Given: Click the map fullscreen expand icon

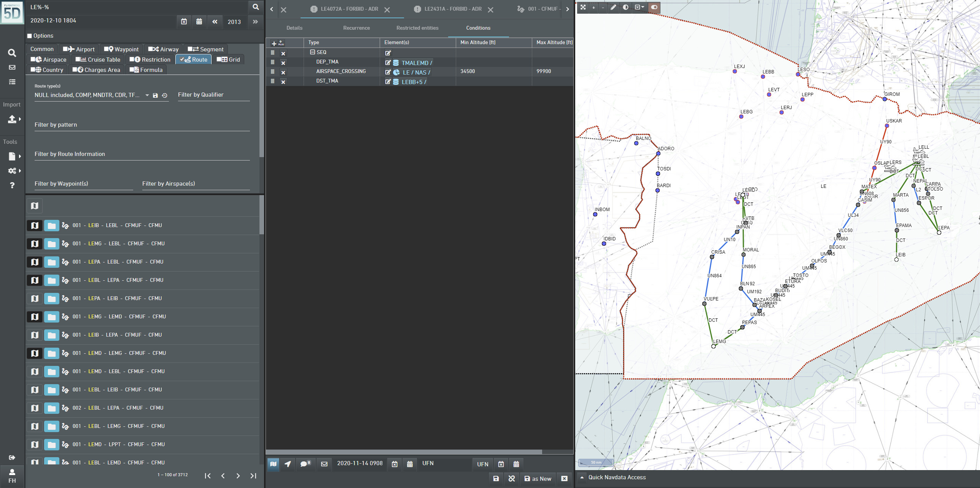Looking at the screenshot, I should 583,7.
